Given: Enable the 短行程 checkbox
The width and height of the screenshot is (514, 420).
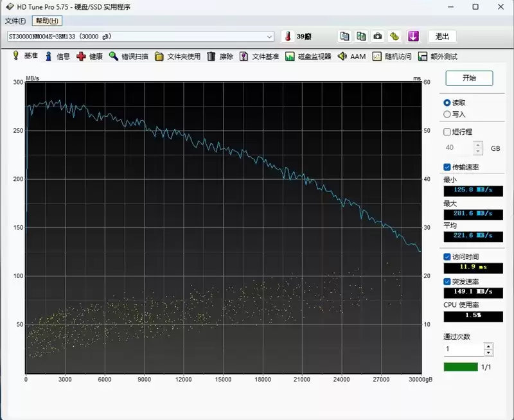Looking at the screenshot, I should coord(447,132).
